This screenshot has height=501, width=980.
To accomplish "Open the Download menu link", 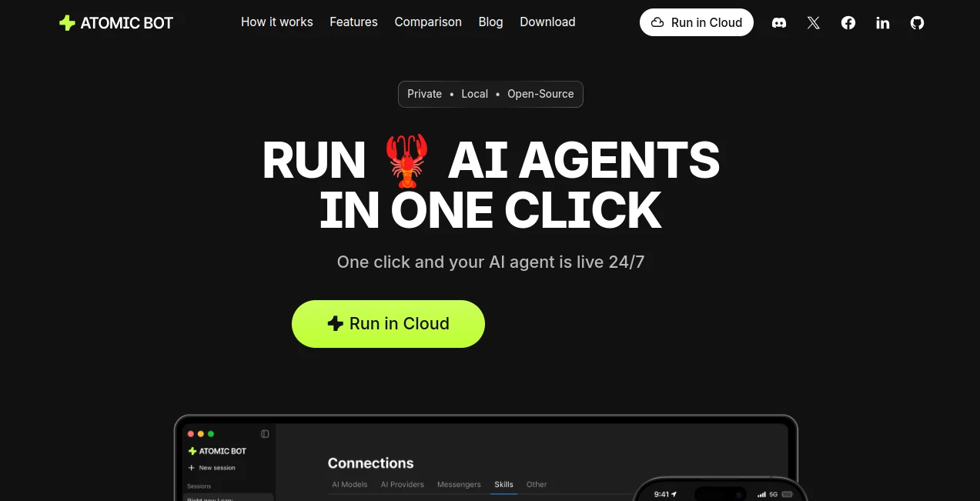I will [547, 22].
